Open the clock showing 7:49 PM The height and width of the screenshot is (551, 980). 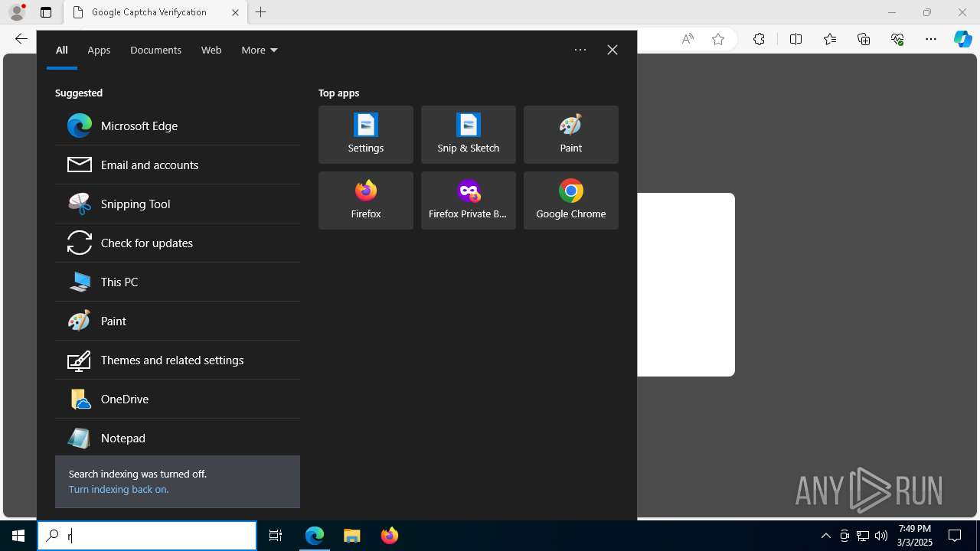[x=914, y=536]
